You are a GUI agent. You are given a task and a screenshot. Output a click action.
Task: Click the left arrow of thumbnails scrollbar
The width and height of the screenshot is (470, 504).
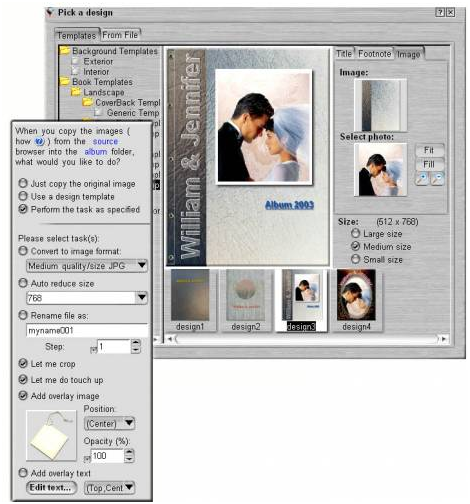[170, 339]
